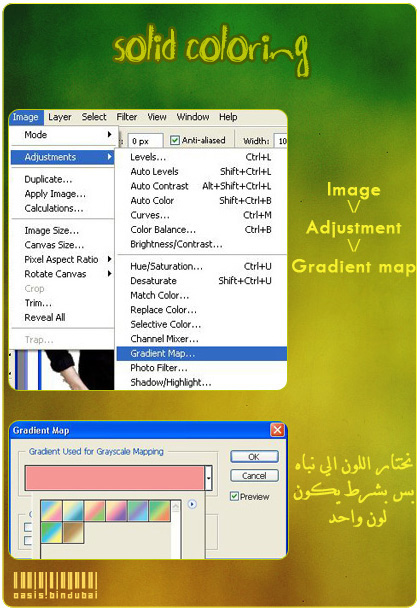Tick the partially hidden upper option checkbox

coord(28,527)
